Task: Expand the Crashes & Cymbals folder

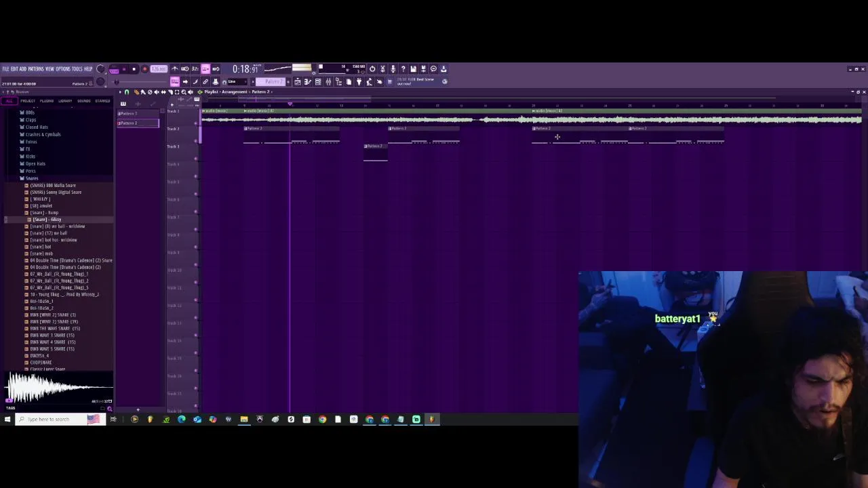Action: pos(43,134)
